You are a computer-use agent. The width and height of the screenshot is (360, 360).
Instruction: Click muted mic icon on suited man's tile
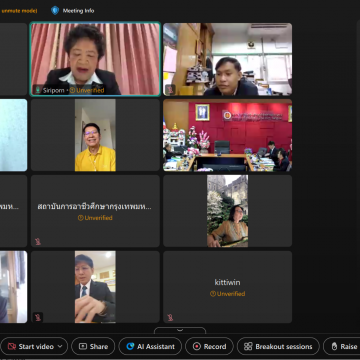point(38,317)
